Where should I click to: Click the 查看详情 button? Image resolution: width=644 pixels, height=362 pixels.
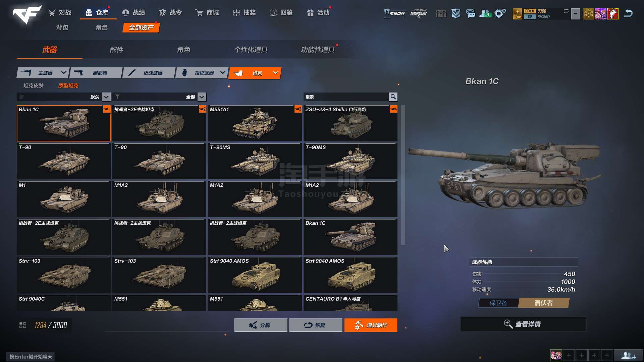[x=523, y=324]
